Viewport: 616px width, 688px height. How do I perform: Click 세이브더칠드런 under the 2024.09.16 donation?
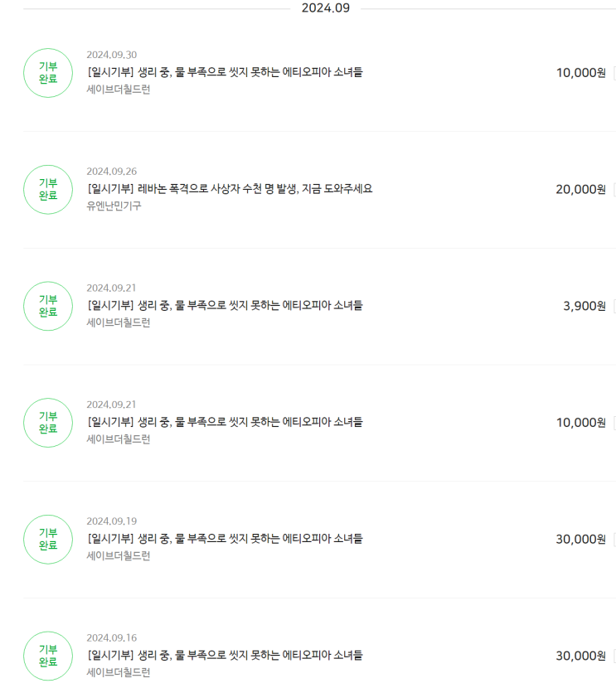[x=119, y=672]
